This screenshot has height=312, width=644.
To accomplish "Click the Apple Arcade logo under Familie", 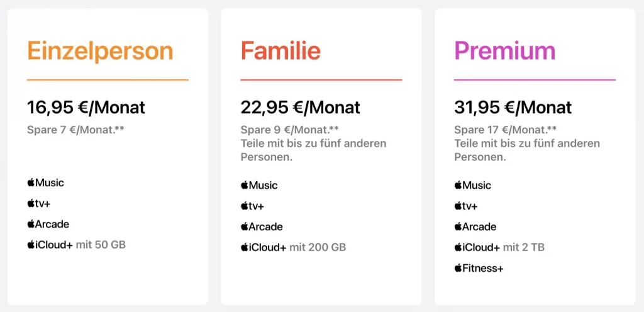I will 262,227.
